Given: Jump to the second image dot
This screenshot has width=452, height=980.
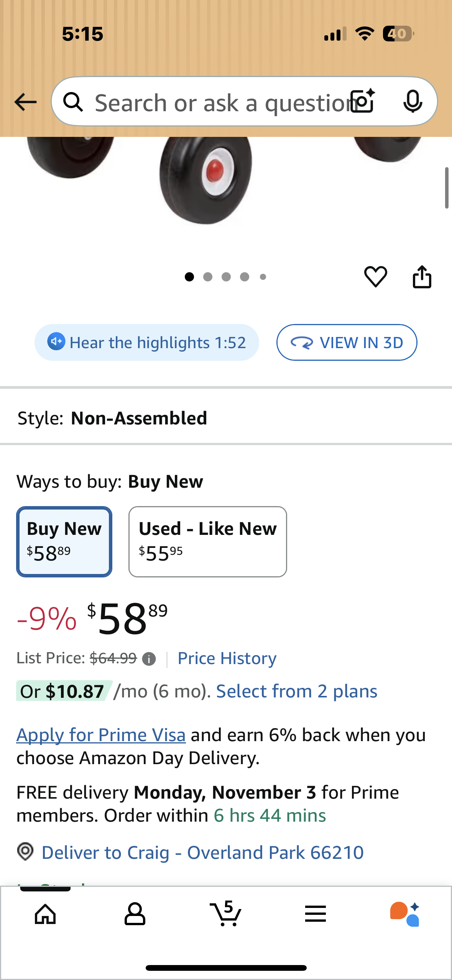Looking at the screenshot, I should click(x=208, y=277).
